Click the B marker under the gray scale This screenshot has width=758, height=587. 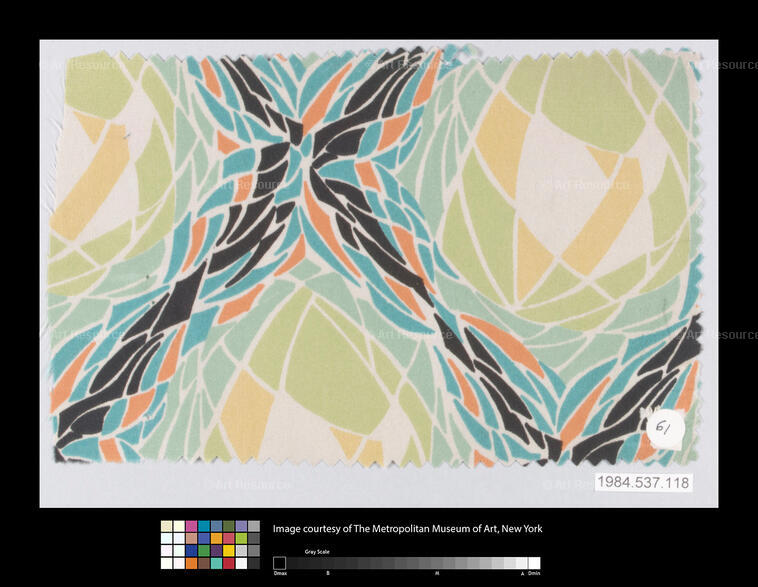coord(328,573)
